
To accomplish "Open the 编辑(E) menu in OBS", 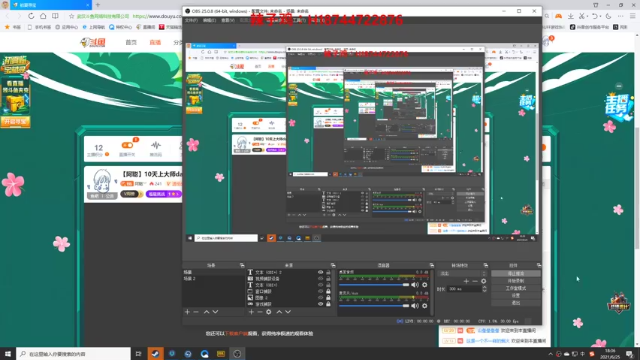I will (x=209, y=20).
